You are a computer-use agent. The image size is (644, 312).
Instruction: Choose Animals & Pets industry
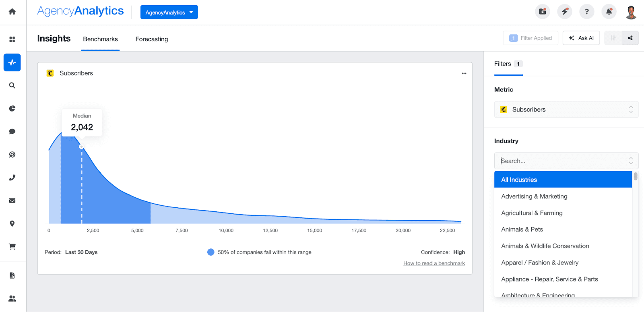(563, 229)
